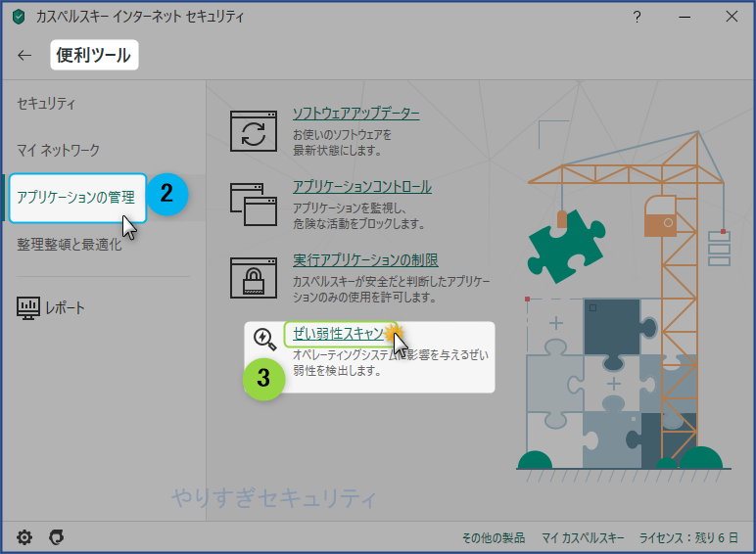This screenshot has height=554, width=756.
Task: Click the Software Updater refresh window icon
Action: tap(254, 131)
